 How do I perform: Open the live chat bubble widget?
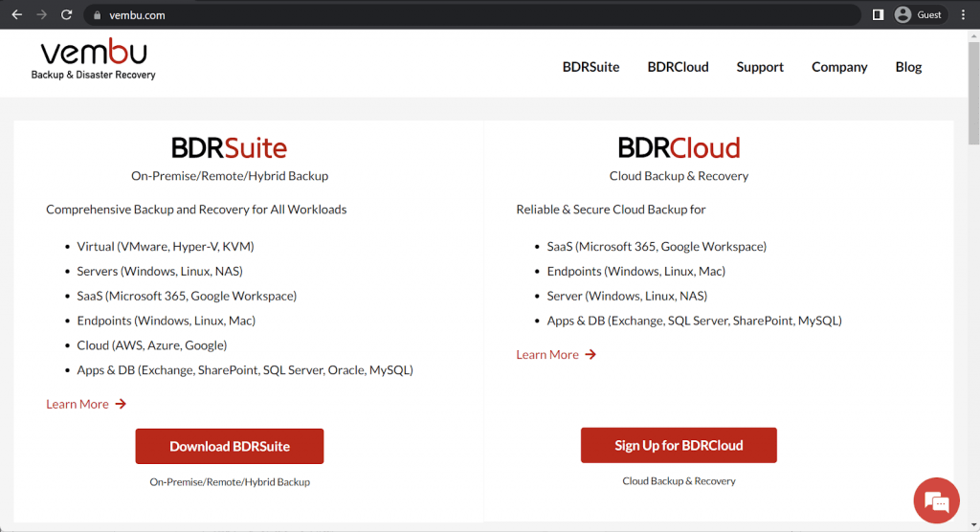(x=936, y=500)
